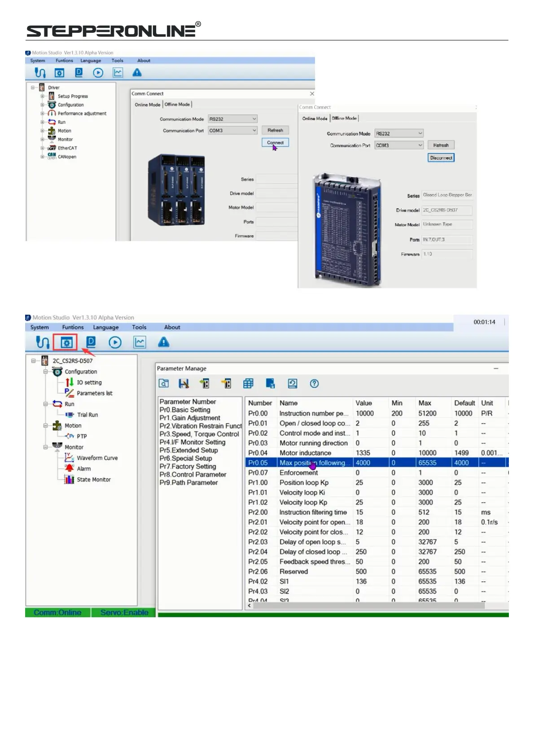Screen dimensions: 534x756
Task: Select Pr9.Path Parameter group
Action: click(188, 483)
